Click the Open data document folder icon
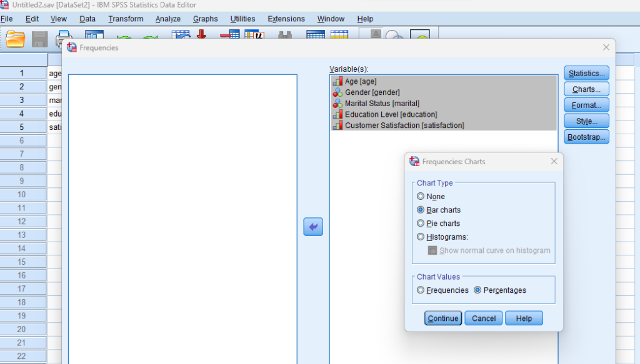Image resolution: width=640 pixels, height=364 pixels. click(x=15, y=39)
